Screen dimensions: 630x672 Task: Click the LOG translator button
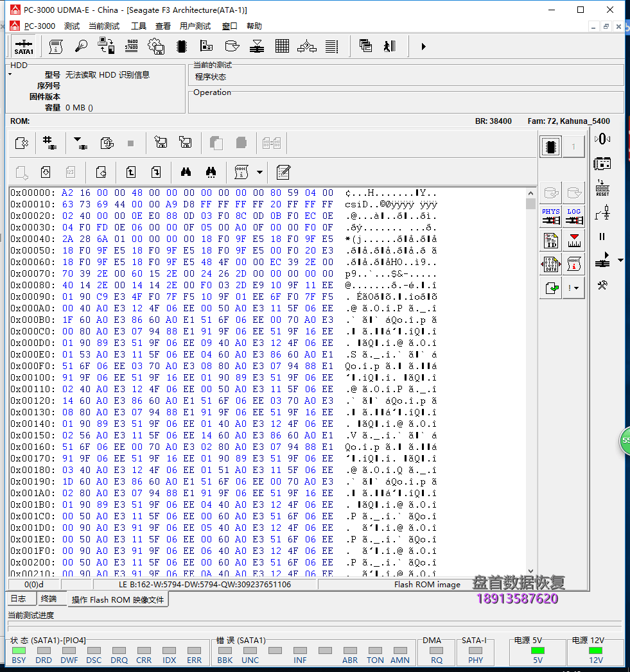(574, 216)
